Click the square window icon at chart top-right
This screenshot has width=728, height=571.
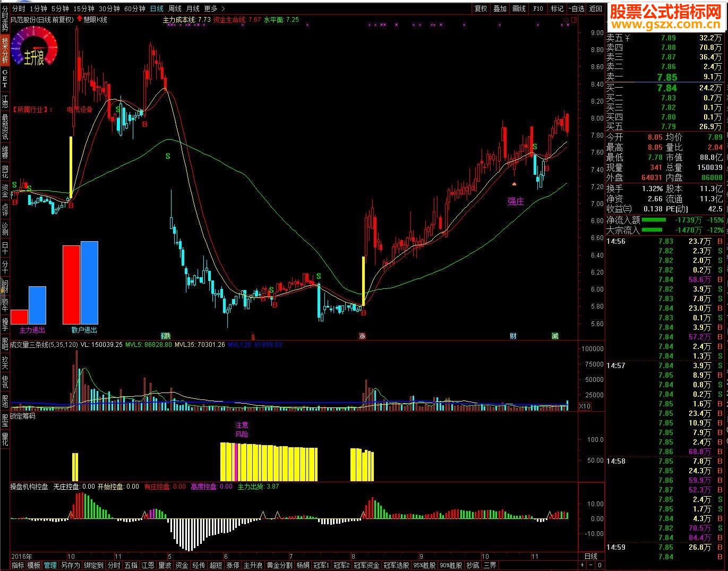pyautogui.click(x=573, y=20)
